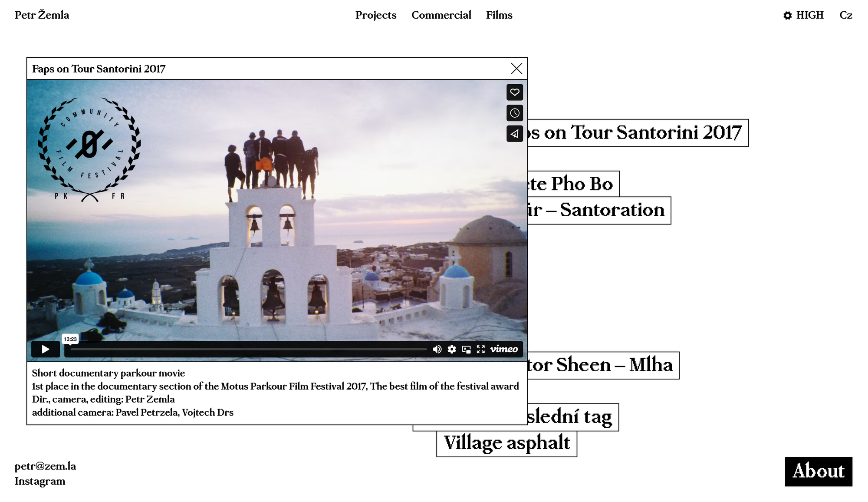Enter fullscreen video mode
The width and height of the screenshot is (868, 502).
pos(480,349)
